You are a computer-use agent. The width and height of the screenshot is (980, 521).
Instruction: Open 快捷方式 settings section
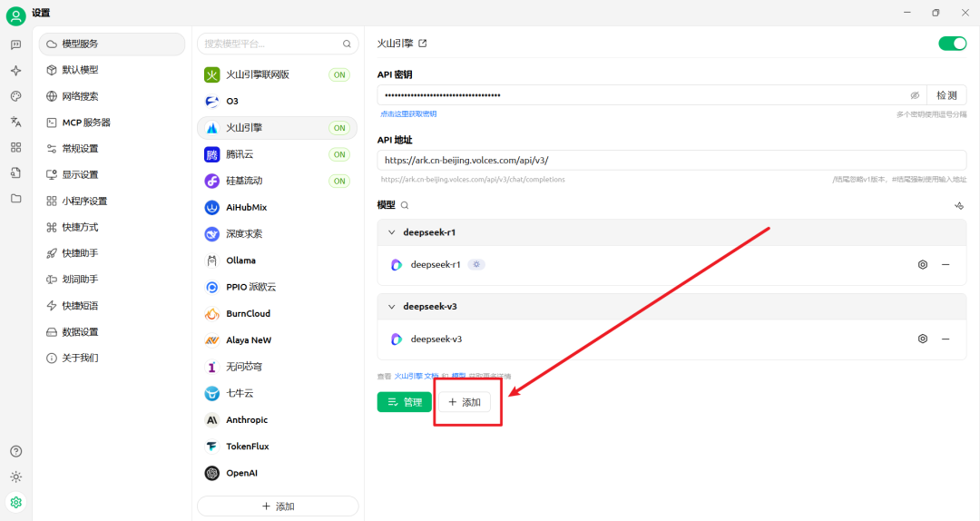(x=112, y=227)
